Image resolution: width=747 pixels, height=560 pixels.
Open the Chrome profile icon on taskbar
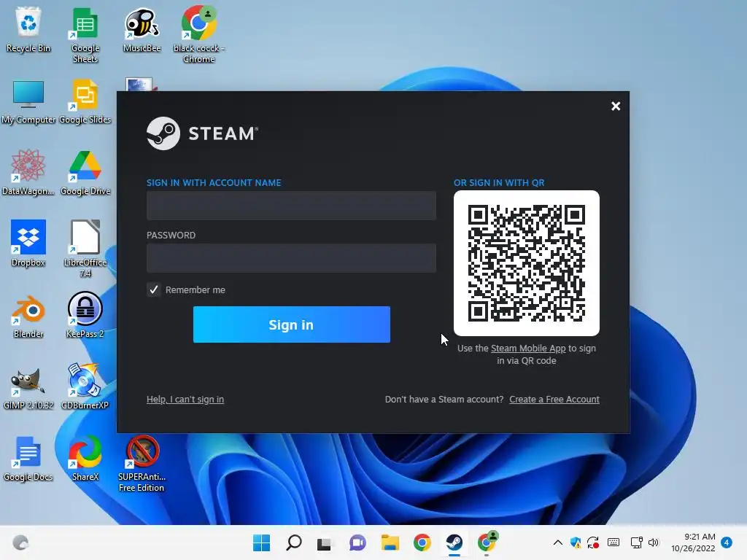(x=487, y=542)
